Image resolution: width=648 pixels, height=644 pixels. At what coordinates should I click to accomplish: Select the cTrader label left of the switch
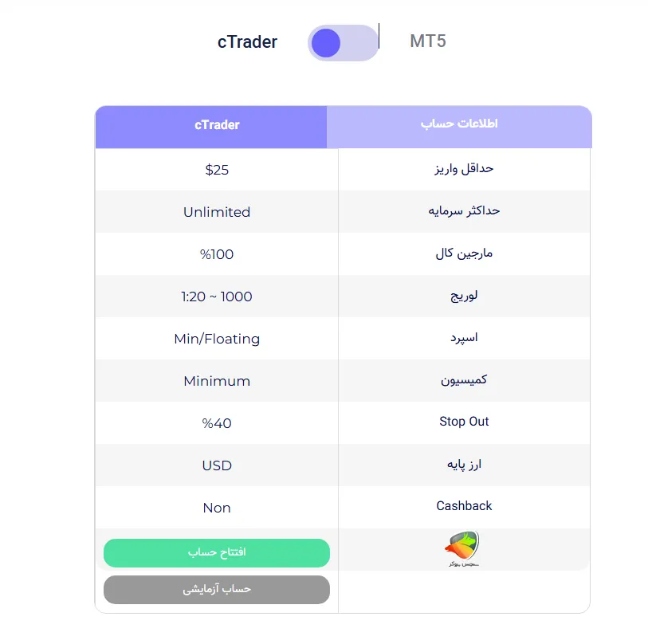click(248, 42)
